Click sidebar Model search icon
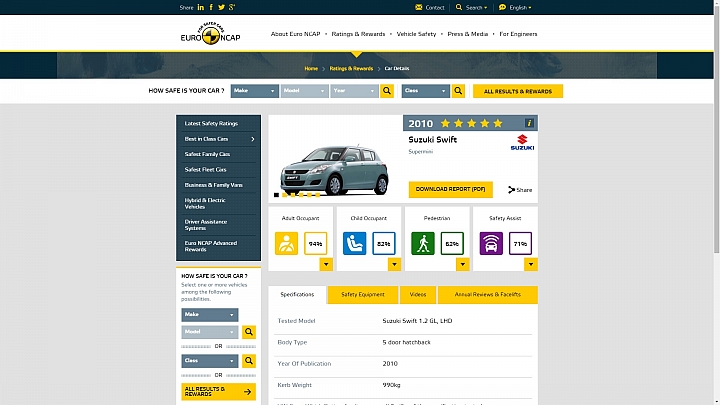The height and width of the screenshot is (405, 720). click(249, 332)
